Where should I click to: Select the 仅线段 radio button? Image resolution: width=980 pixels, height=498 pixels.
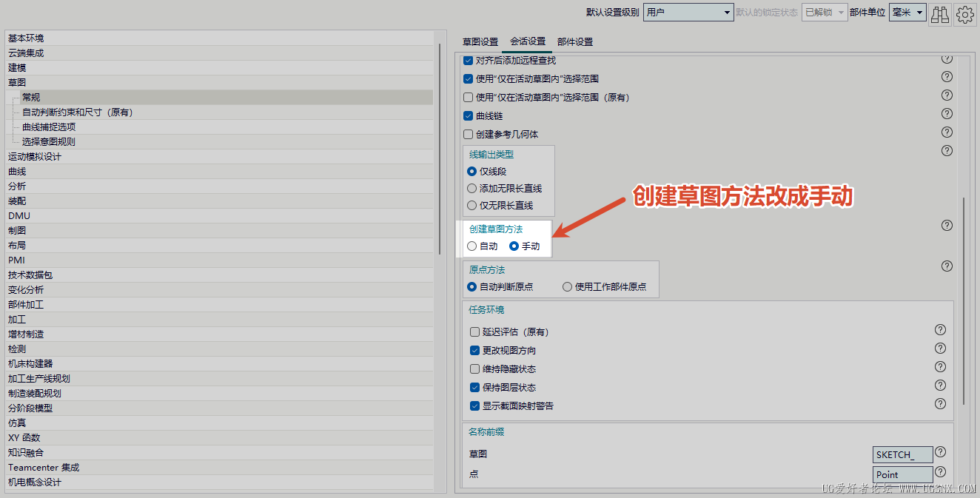471,171
